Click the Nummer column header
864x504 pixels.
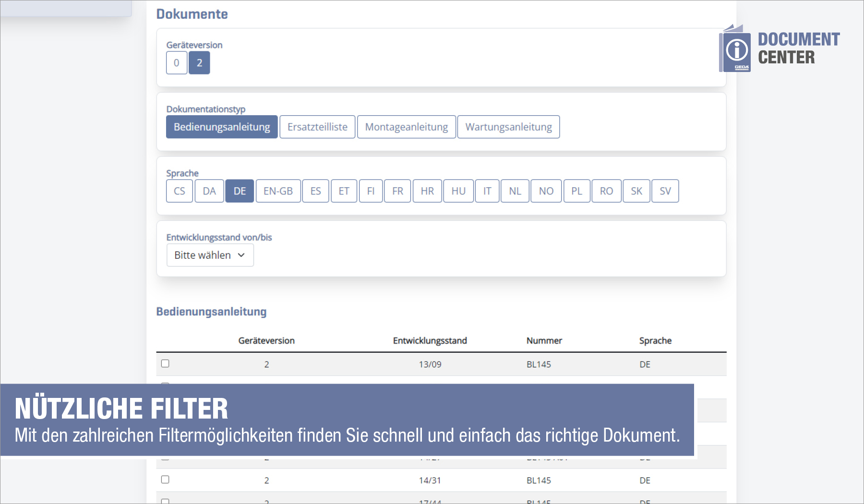[544, 340]
